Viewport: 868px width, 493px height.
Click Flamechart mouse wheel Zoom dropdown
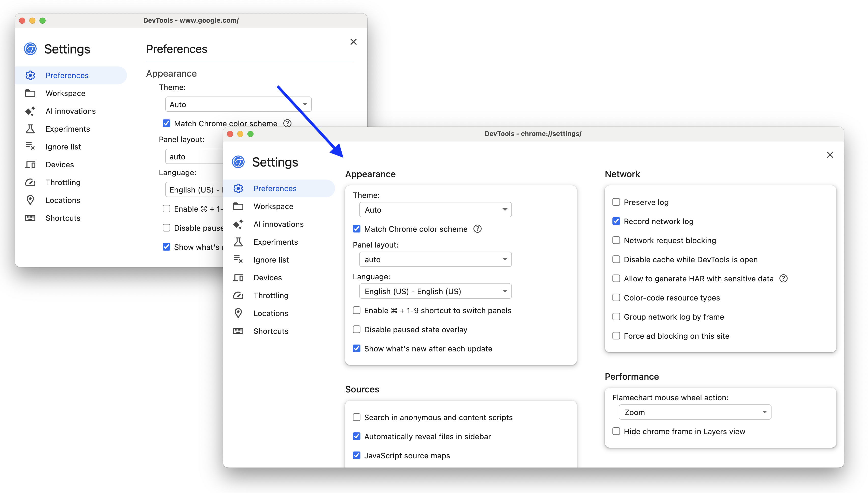pyautogui.click(x=694, y=413)
